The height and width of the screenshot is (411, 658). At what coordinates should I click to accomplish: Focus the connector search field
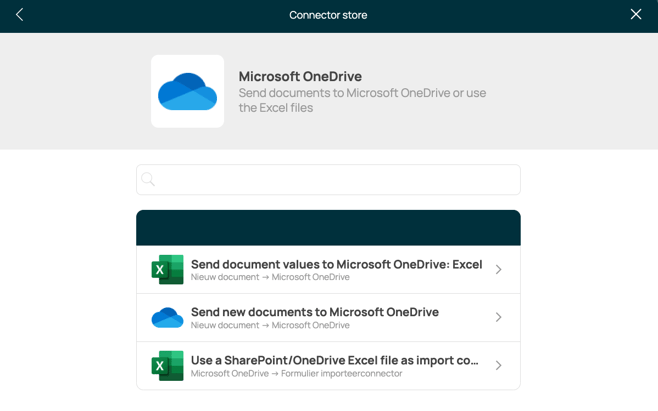click(328, 180)
